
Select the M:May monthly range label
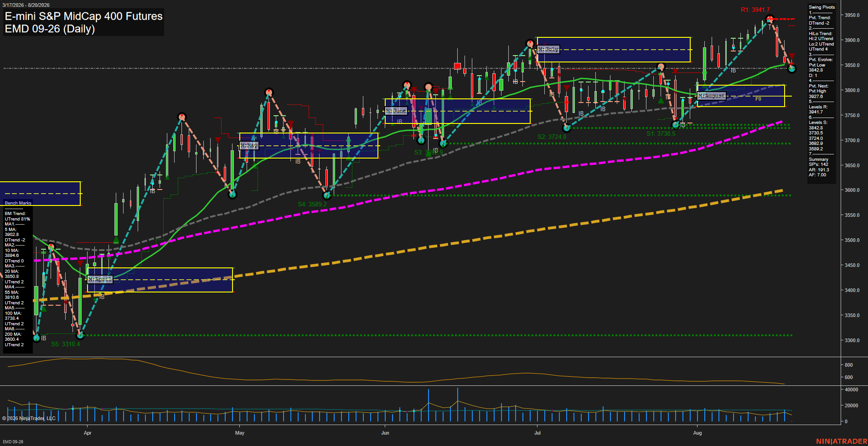(x=249, y=145)
